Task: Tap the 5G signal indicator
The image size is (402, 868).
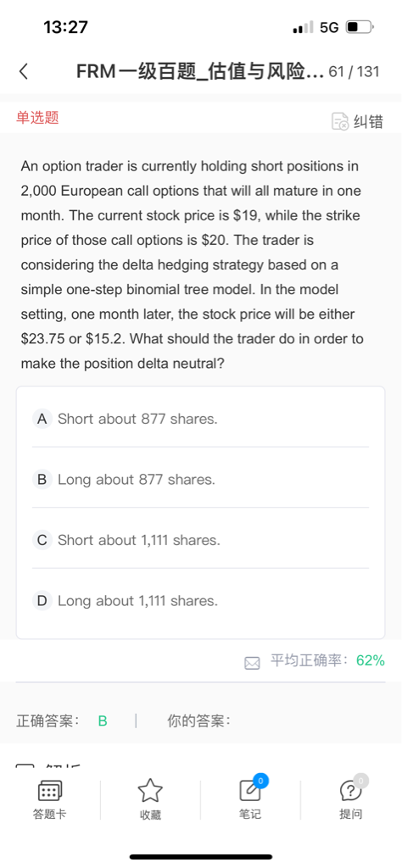Action: pos(329,27)
